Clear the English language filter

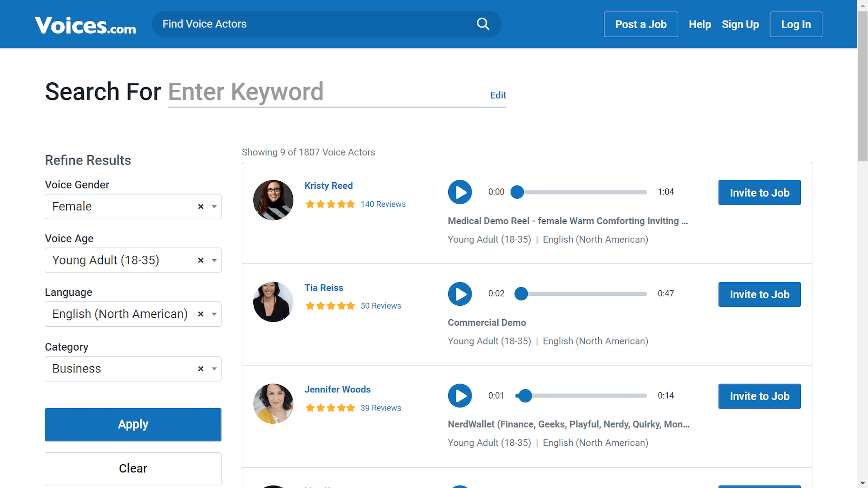click(201, 314)
